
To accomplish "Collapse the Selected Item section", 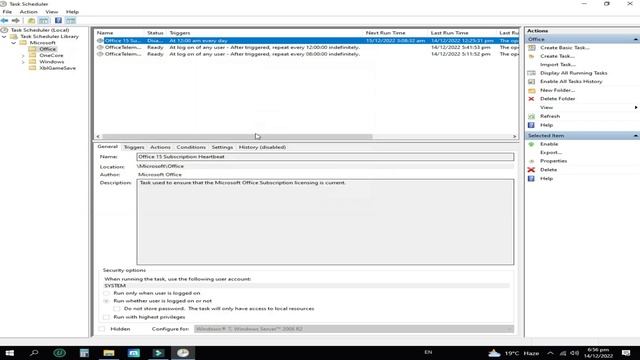I will tap(636, 136).
